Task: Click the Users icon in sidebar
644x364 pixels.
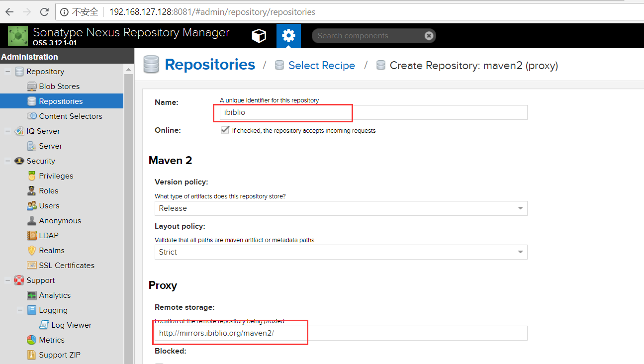Action: (x=32, y=206)
